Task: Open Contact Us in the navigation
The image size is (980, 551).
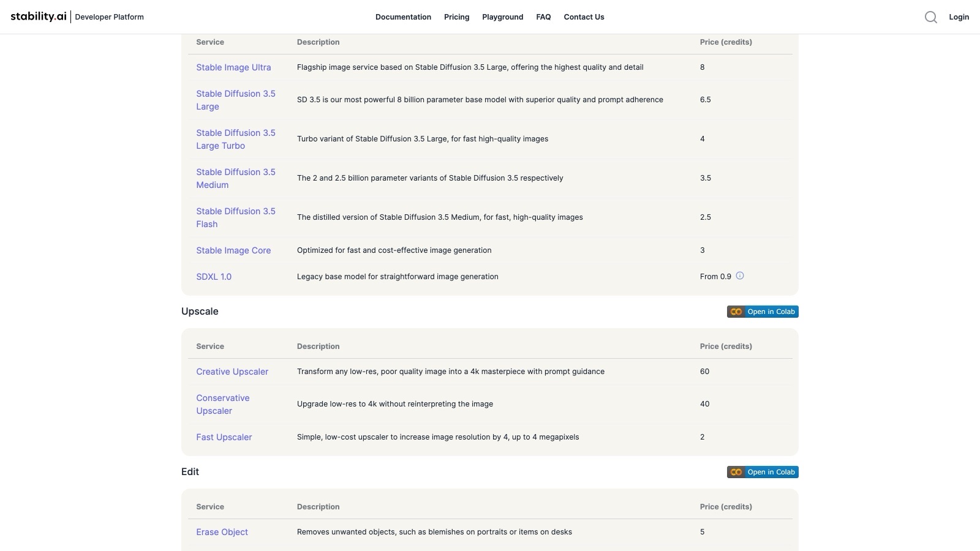Action: click(584, 17)
